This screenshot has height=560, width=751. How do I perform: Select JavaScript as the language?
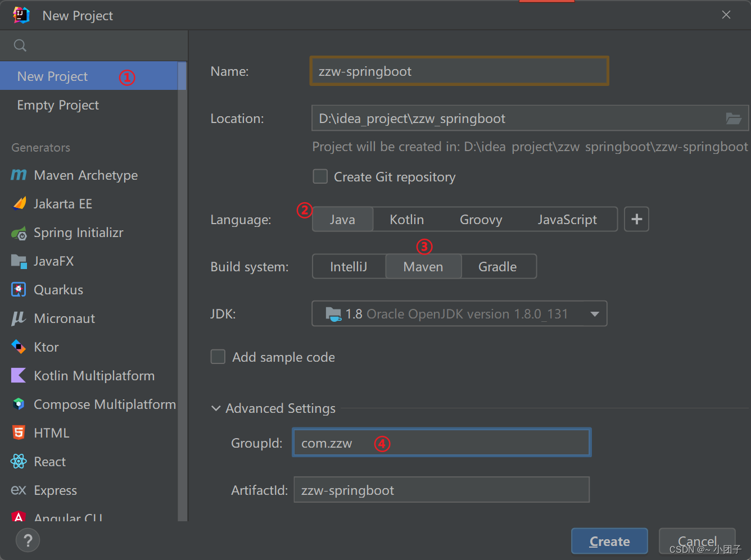pos(567,220)
